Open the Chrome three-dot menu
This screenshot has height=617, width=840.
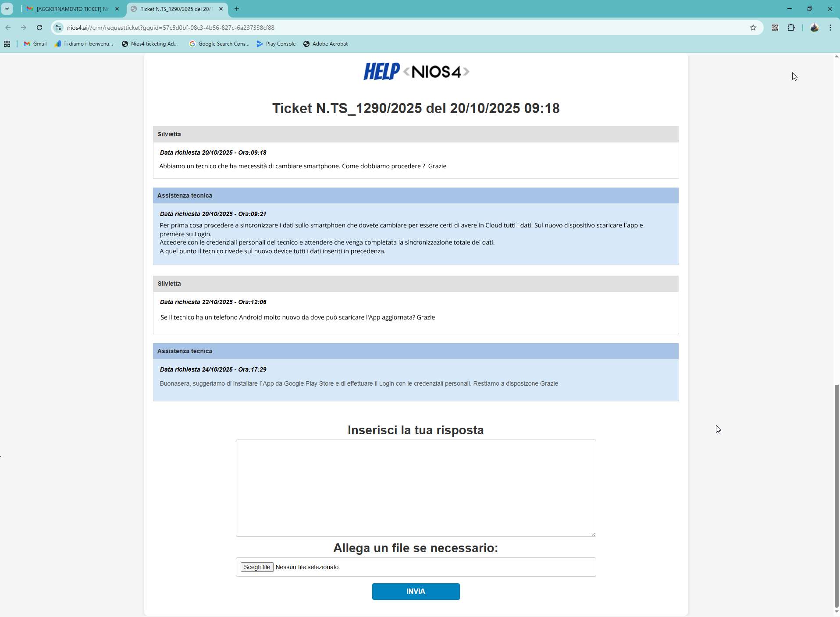pyautogui.click(x=830, y=28)
